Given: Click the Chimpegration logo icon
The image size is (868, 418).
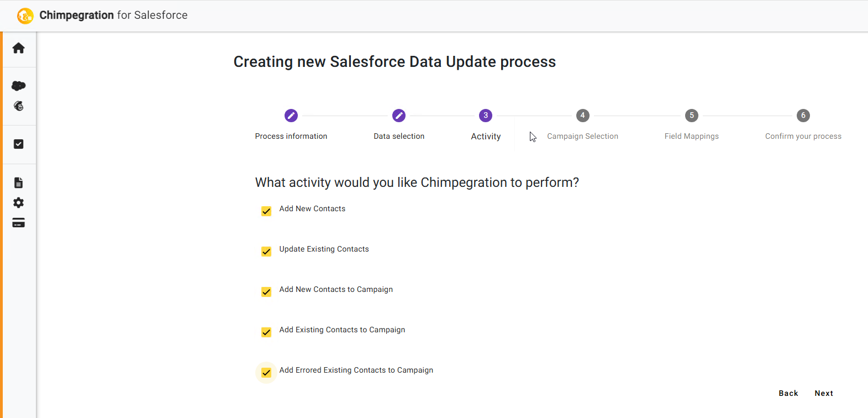Looking at the screenshot, I should 25,15.
